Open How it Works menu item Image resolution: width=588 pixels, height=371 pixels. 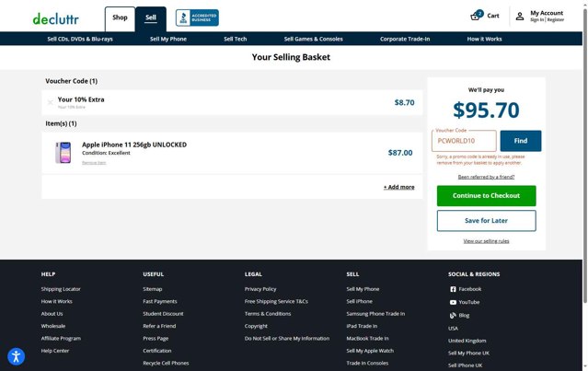pyautogui.click(x=484, y=39)
